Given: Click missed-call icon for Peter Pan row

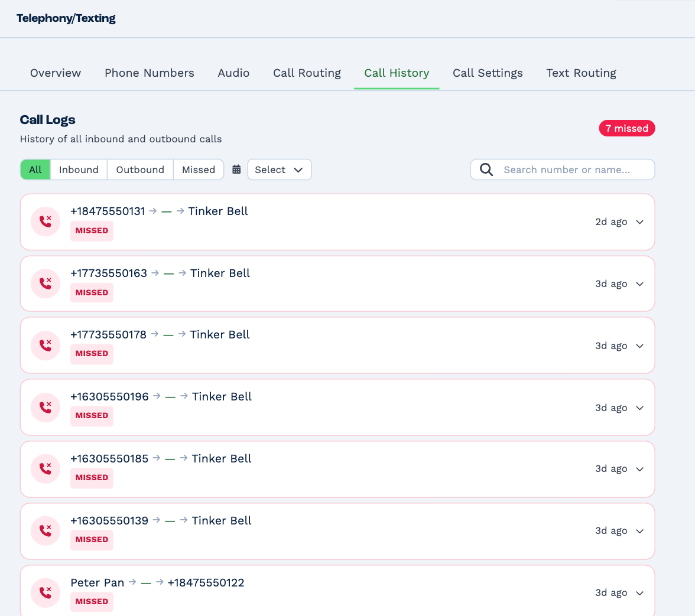Looking at the screenshot, I should coord(45,592).
